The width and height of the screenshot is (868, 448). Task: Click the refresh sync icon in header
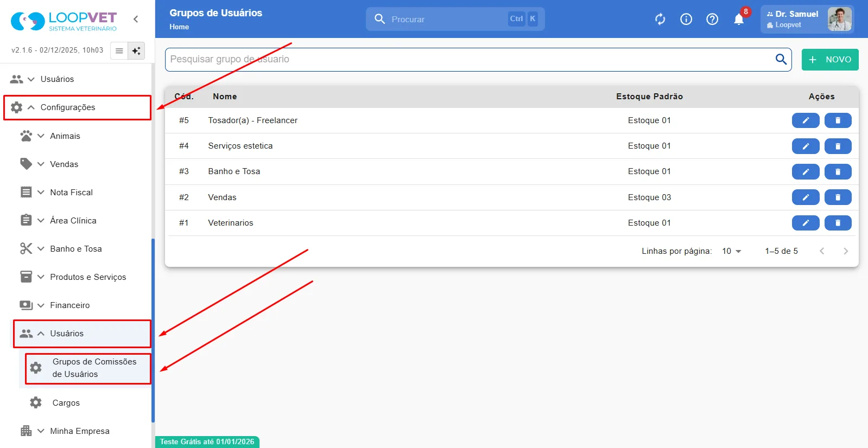[x=660, y=20]
